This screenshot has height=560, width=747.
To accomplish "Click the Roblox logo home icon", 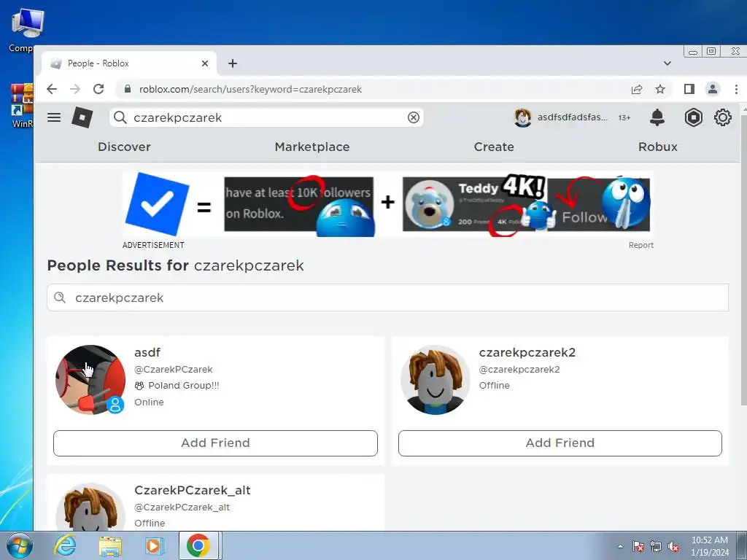I will click(x=82, y=117).
